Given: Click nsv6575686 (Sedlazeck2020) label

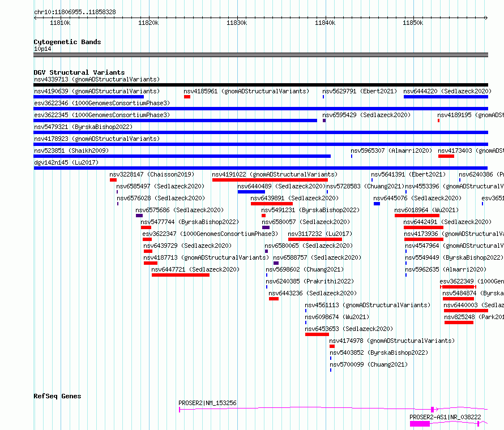Looking at the screenshot, I should pyautogui.click(x=180, y=210).
